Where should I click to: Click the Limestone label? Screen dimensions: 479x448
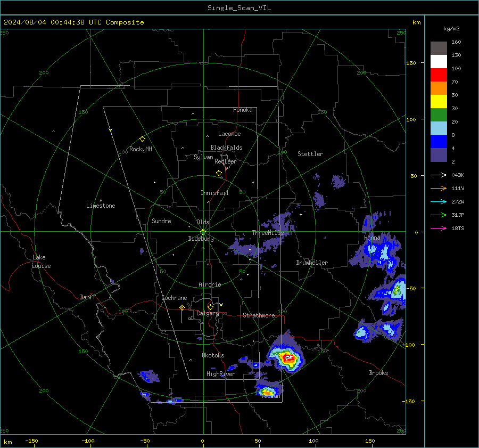click(x=101, y=206)
